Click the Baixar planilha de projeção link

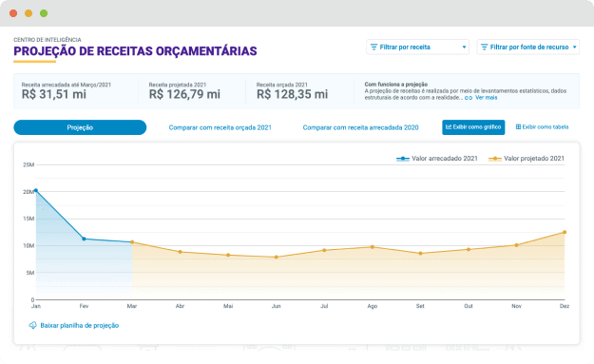coord(80,325)
